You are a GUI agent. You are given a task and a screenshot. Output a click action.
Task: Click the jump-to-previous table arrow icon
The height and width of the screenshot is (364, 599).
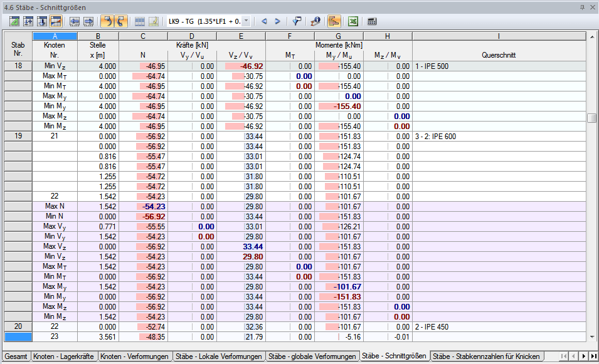[x=75, y=21]
